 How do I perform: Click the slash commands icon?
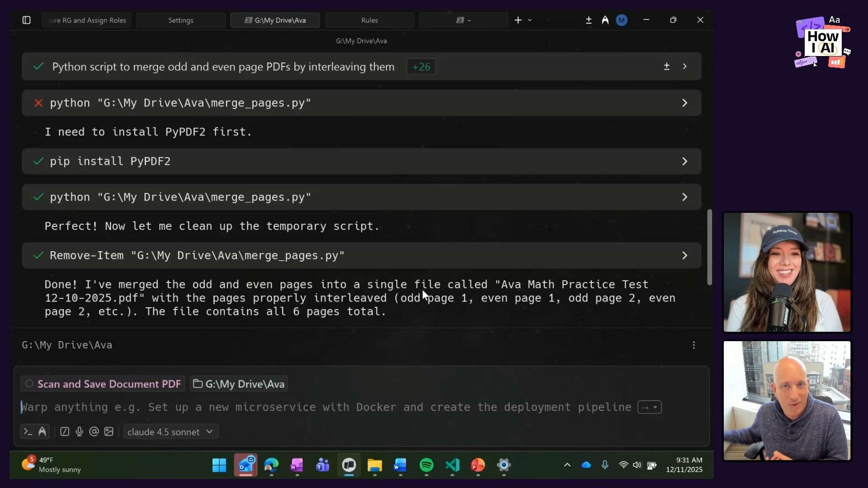tap(65, 432)
